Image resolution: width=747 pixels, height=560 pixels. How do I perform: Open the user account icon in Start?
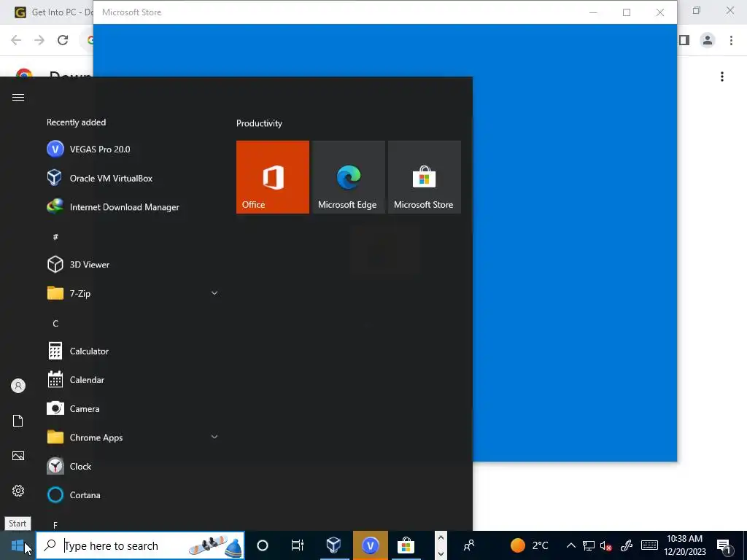pyautogui.click(x=18, y=386)
